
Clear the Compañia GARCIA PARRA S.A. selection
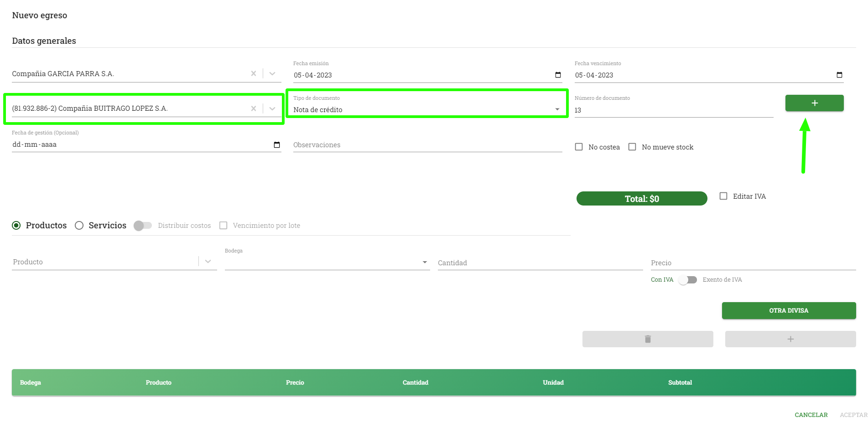254,73
